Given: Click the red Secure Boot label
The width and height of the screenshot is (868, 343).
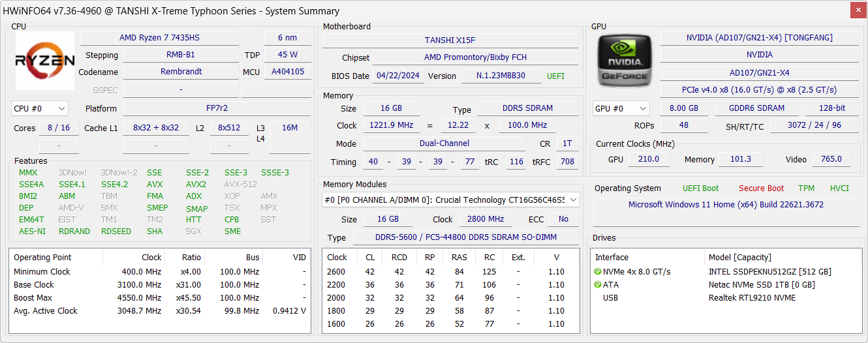Looking at the screenshot, I should coord(761,188).
